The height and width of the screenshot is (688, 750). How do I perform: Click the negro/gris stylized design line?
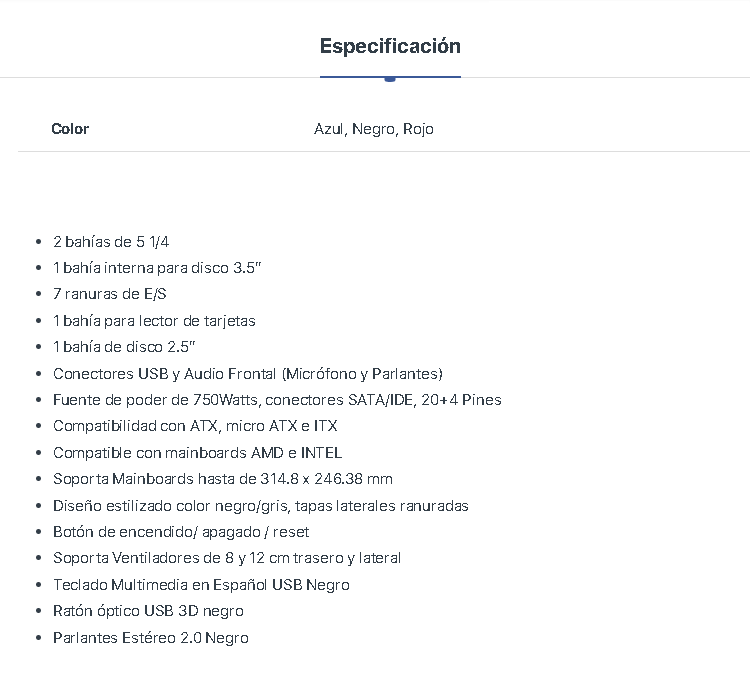[260, 506]
